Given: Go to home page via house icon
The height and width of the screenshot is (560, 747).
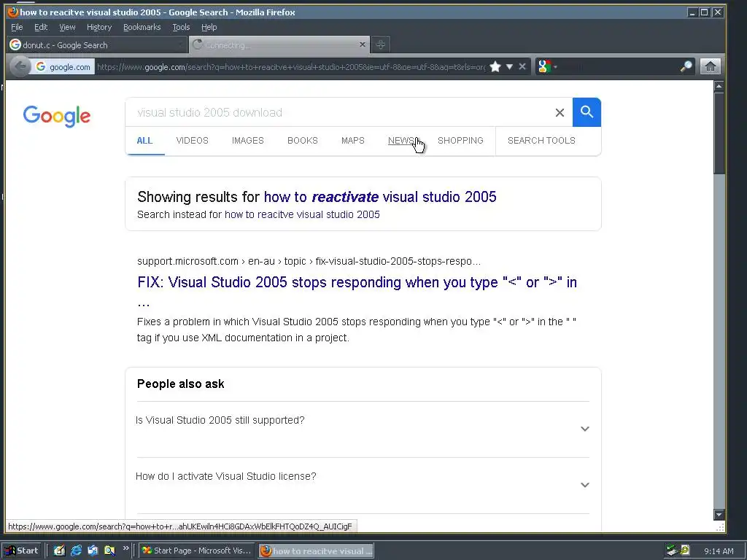Looking at the screenshot, I should click(710, 66).
